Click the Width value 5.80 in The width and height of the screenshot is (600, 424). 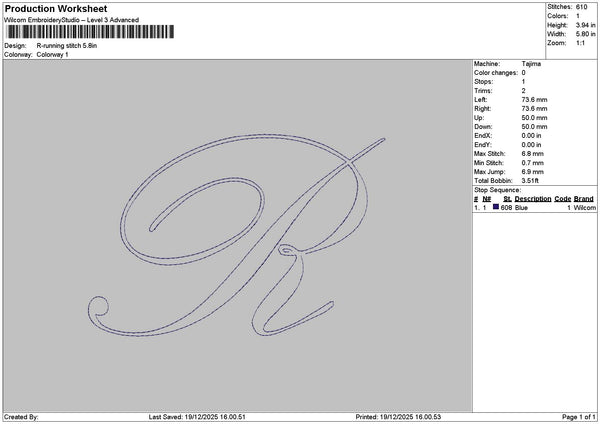(x=585, y=34)
